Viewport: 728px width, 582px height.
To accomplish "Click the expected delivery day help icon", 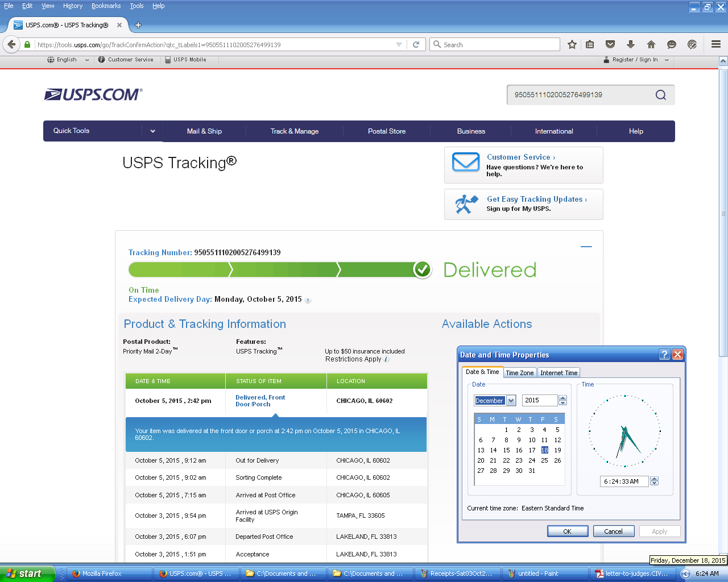I will tap(308, 301).
